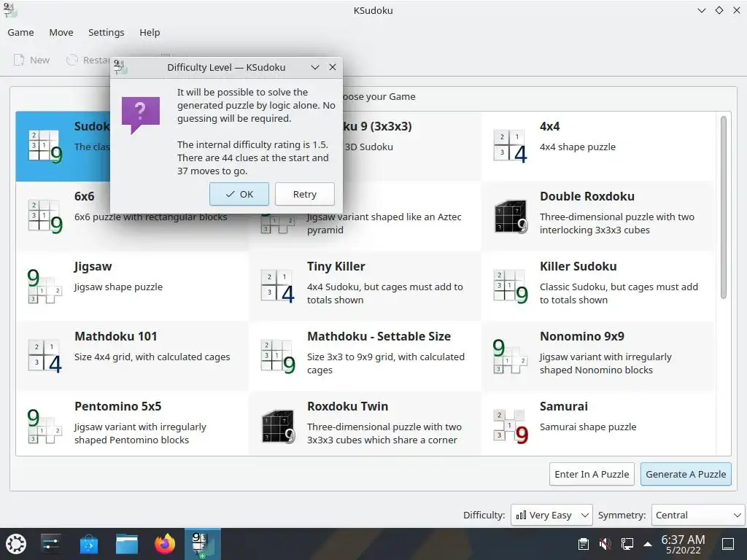Open the network connections tray icon
The width and height of the screenshot is (747, 560).
pos(627,544)
